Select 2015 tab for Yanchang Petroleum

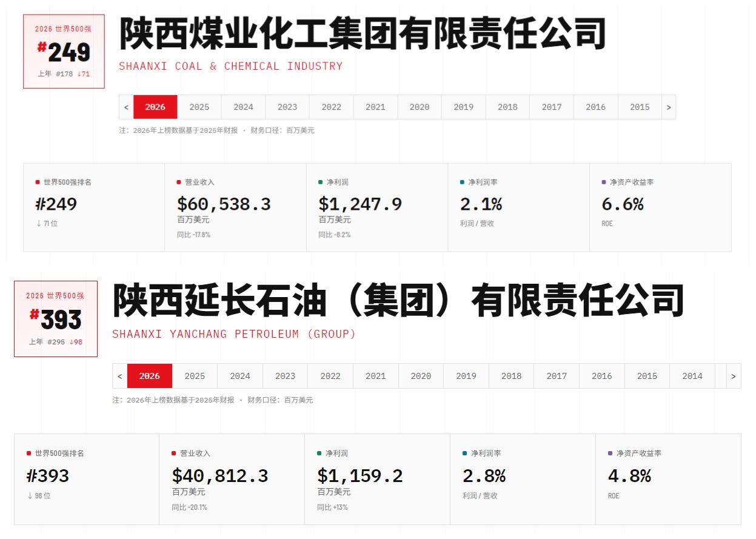(x=647, y=376)
